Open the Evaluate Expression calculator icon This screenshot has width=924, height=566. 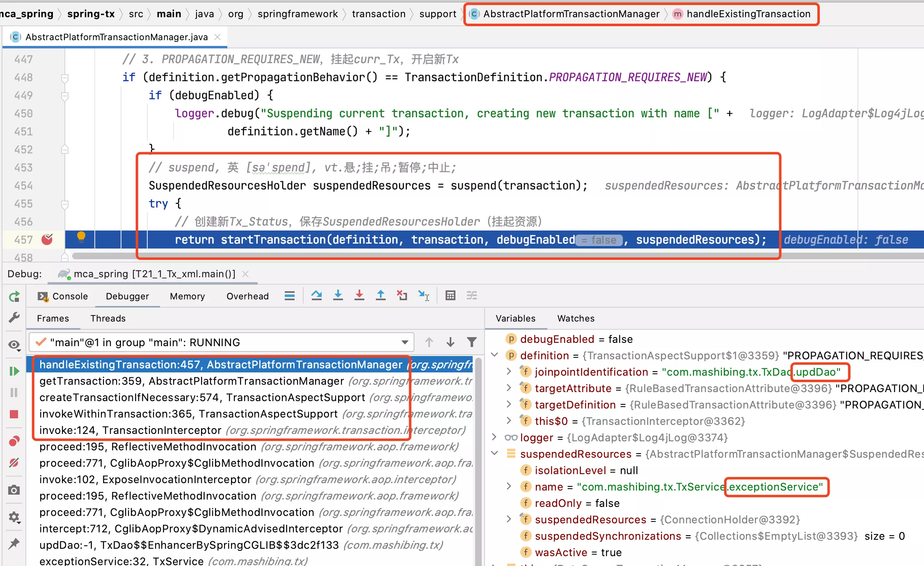tap(451, 295)
